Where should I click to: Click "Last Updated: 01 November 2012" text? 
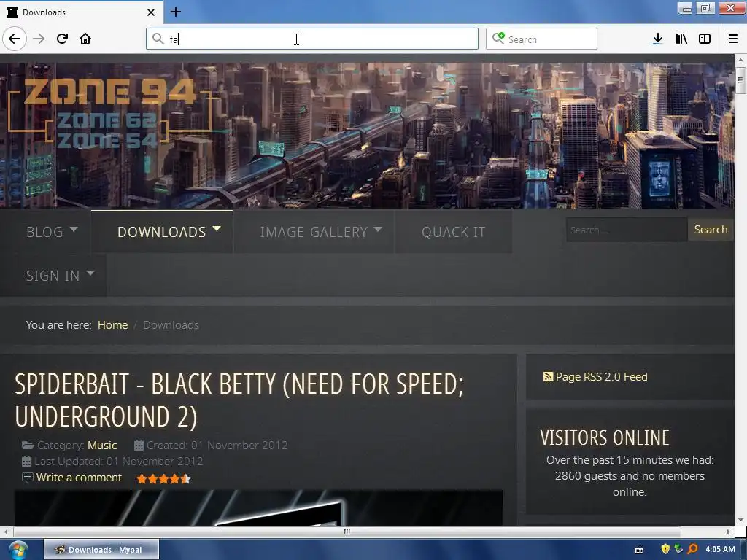[119, 462]
